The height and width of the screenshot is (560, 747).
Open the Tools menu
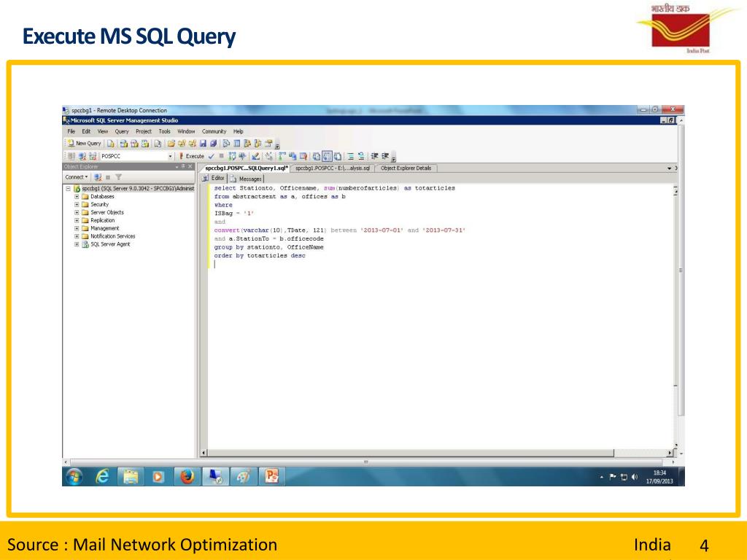click(164, 131)
